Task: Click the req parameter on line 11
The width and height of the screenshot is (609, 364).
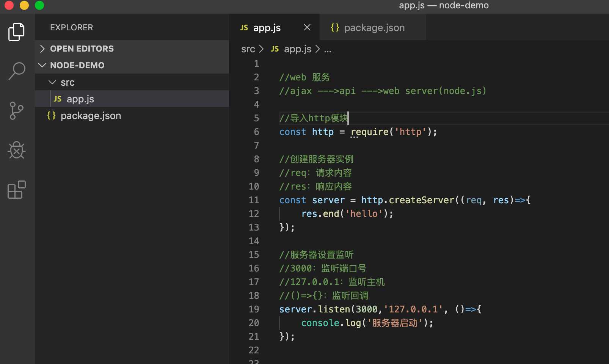Action: pos(474,200)
